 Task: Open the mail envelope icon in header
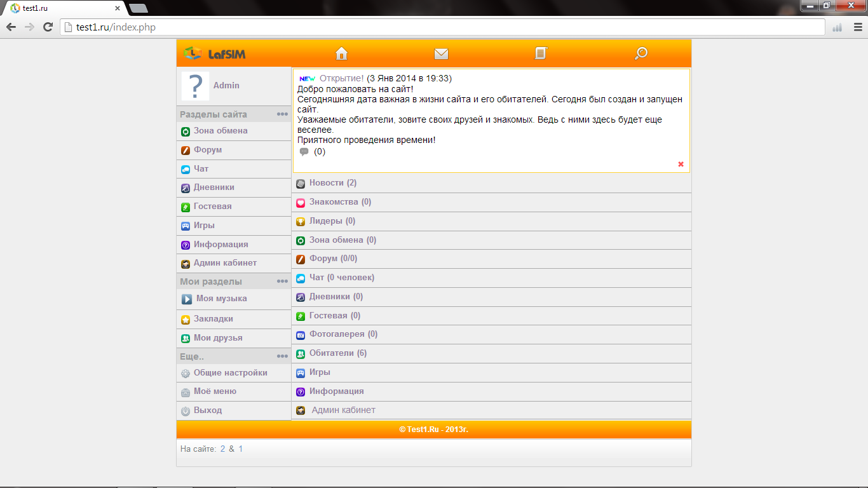[441, 53]
